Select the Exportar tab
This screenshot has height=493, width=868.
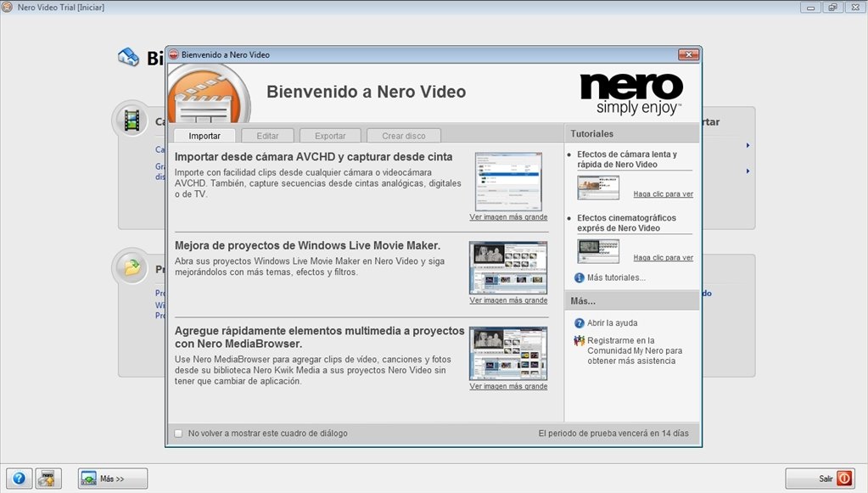[330, 136]
